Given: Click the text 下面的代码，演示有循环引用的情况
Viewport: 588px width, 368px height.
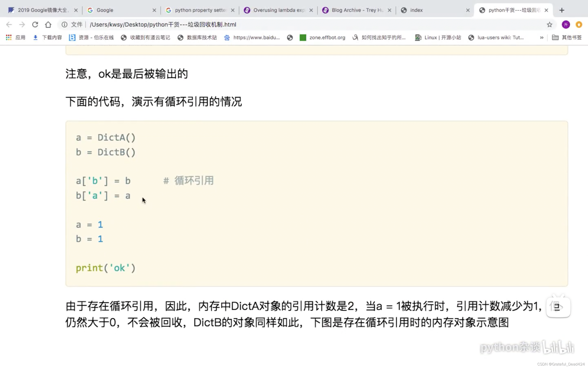Looking at the screenshot, I should tap(154, 101).
